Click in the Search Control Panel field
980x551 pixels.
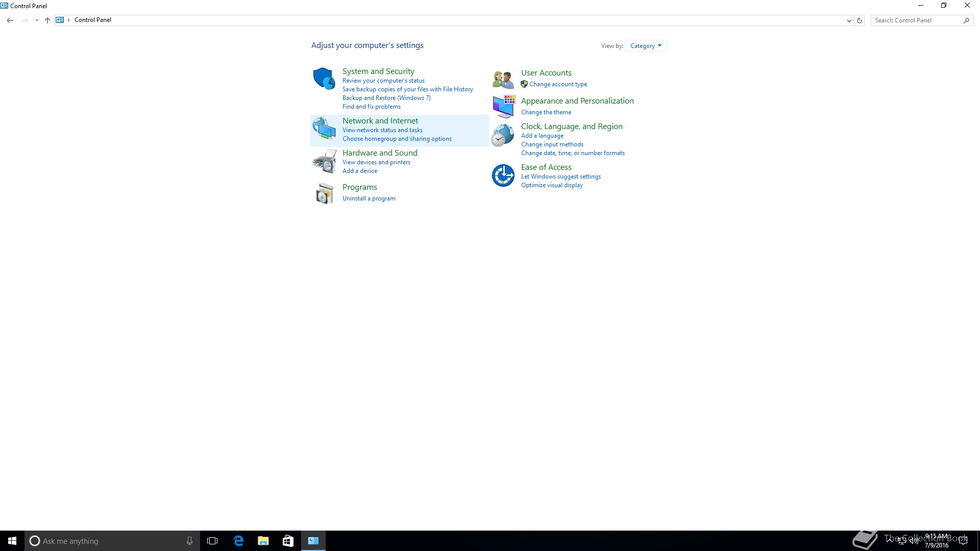click(916, 20)
